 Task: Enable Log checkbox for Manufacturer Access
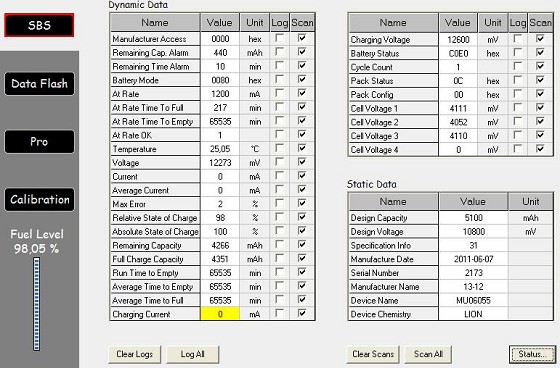pos(280,38)
